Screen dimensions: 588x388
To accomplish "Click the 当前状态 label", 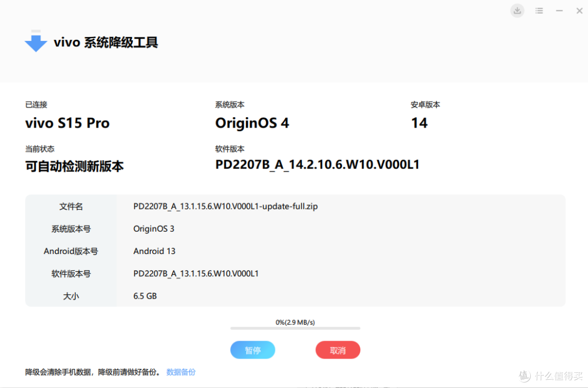I will [x=40, y=149].
